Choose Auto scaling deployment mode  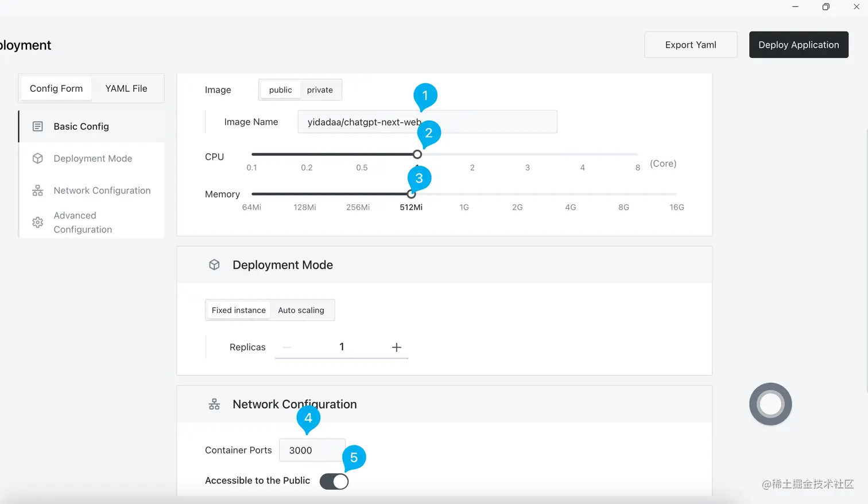click(301, 310)
